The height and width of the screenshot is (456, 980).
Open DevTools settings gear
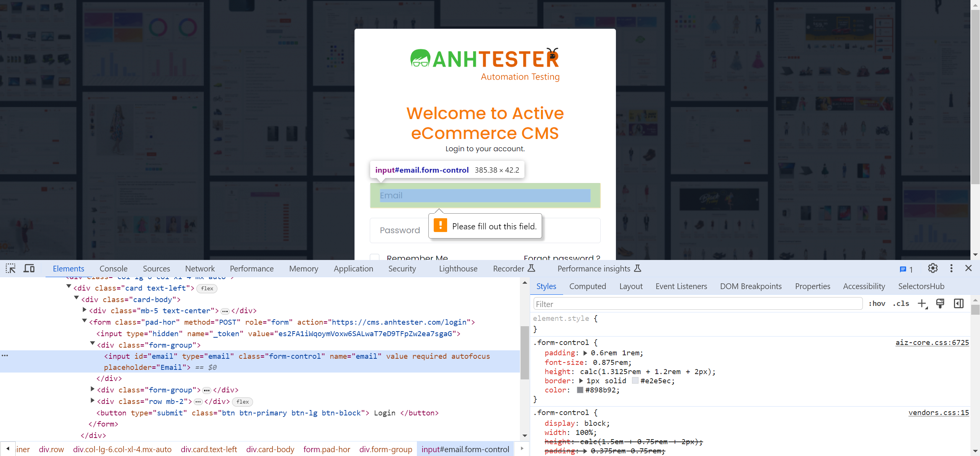pos(933,268)
